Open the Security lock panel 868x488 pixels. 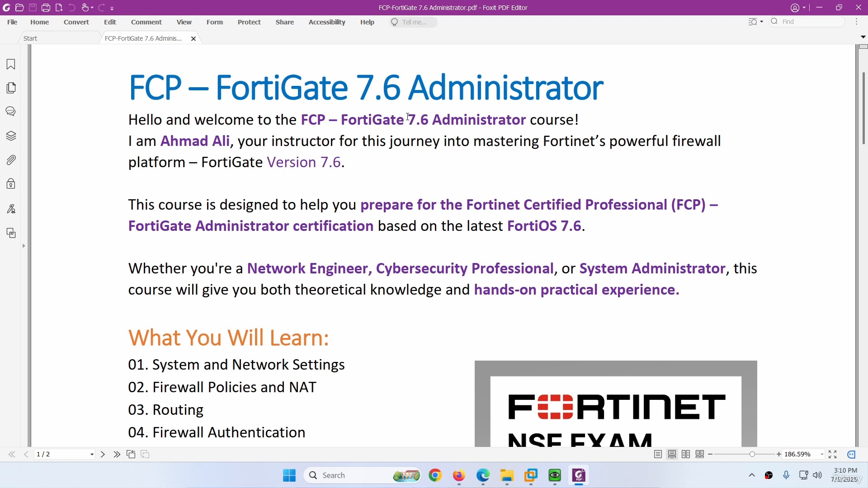tap(11, 184)
